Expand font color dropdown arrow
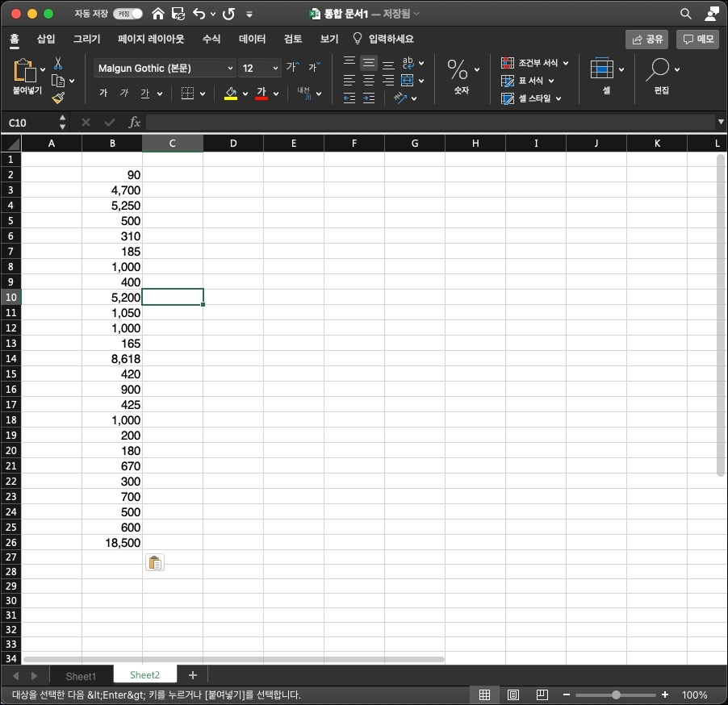 [x=276, y=94]
